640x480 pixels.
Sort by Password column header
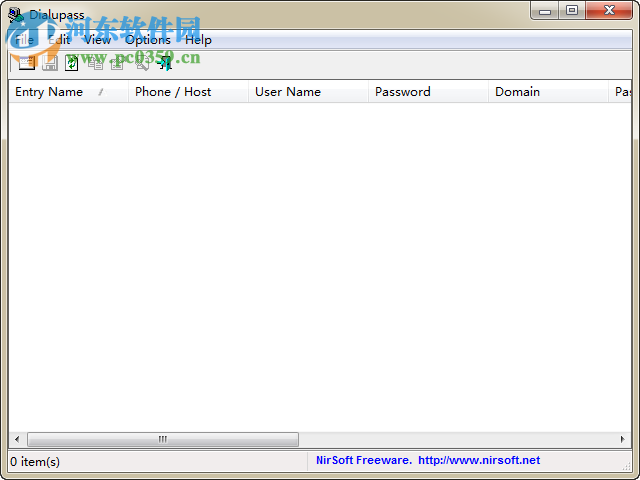click(428, 91)
